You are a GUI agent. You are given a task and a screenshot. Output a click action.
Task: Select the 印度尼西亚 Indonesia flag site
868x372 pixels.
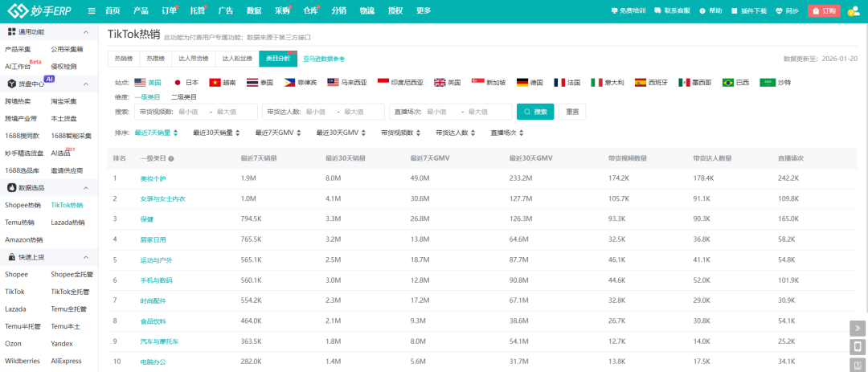pyautogui.click(x=401, y=83)
